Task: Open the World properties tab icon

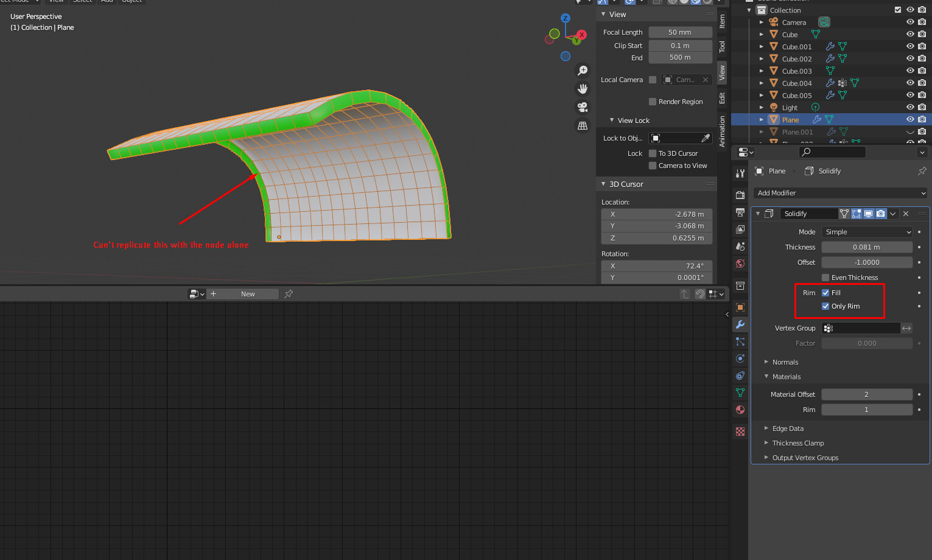Action: coord(740,264)
